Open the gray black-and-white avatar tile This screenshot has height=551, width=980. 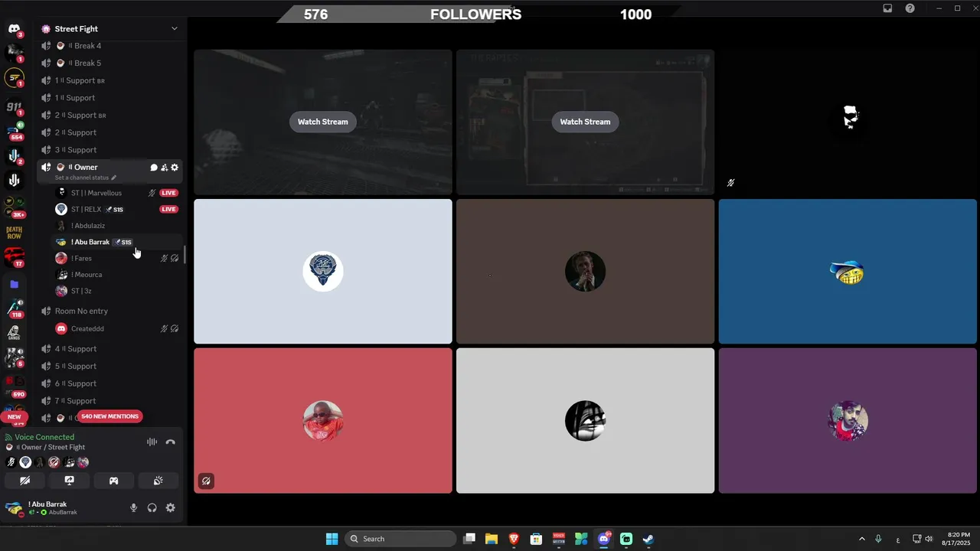pyautogui.click(x=585, y=421)
